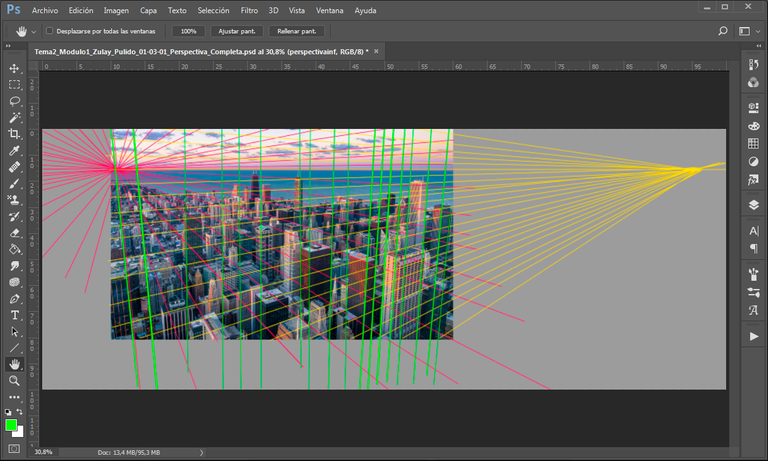
Task: Enable Desplazarse por todas las ventanas checkbox
Action: click(49, 31)
